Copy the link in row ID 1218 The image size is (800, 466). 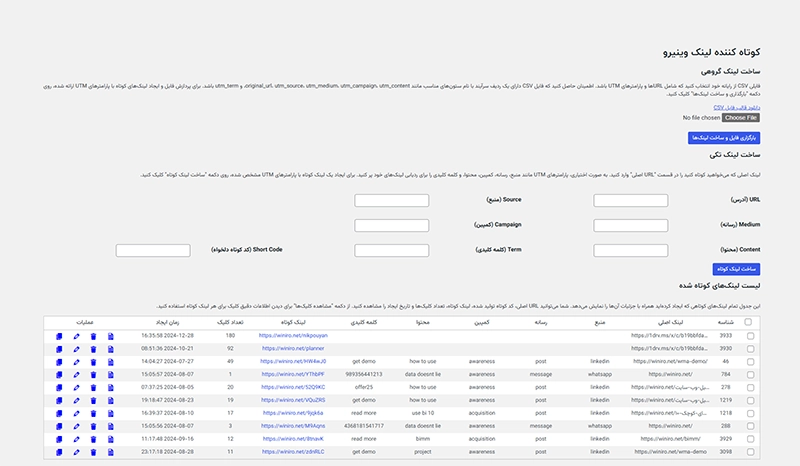click(x=59, y=413)
